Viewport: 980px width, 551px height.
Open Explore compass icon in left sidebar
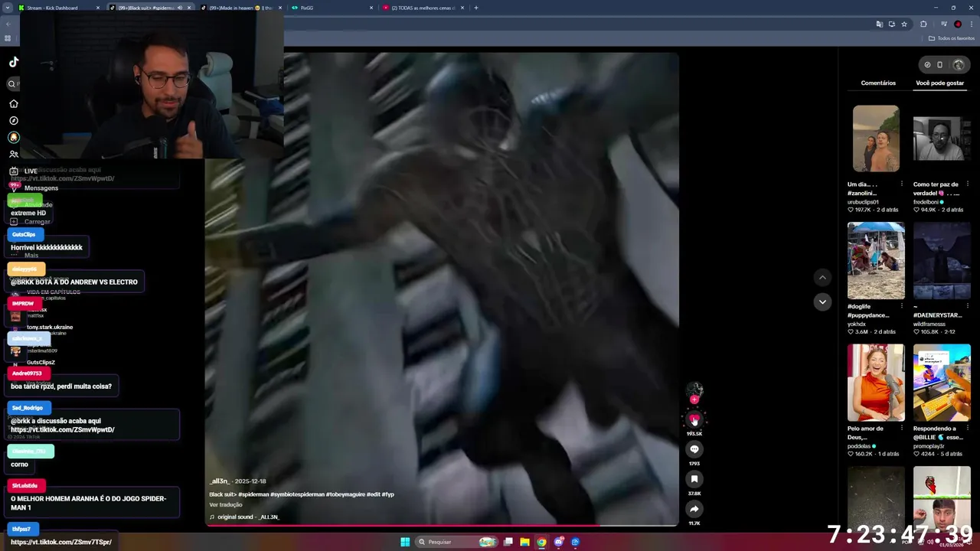point(14,120)
